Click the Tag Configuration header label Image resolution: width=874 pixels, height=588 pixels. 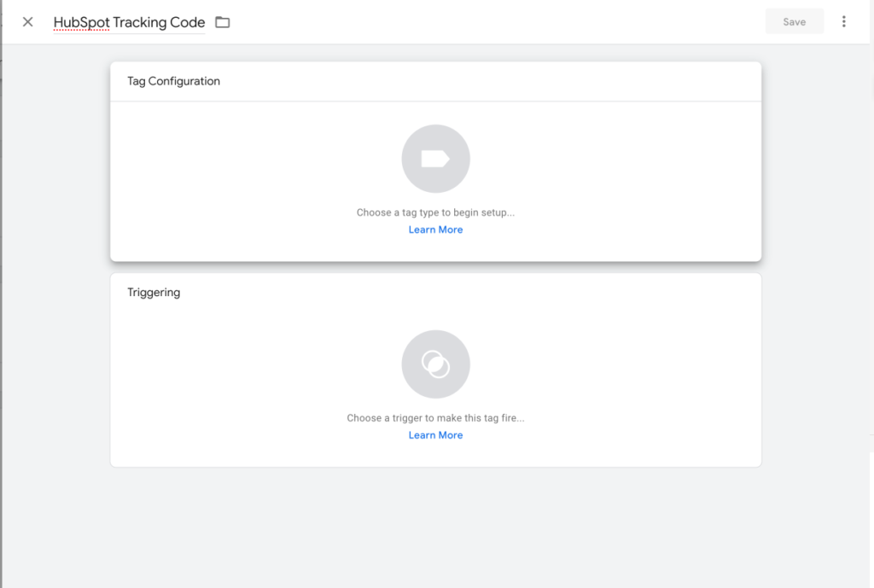point(173,80)
